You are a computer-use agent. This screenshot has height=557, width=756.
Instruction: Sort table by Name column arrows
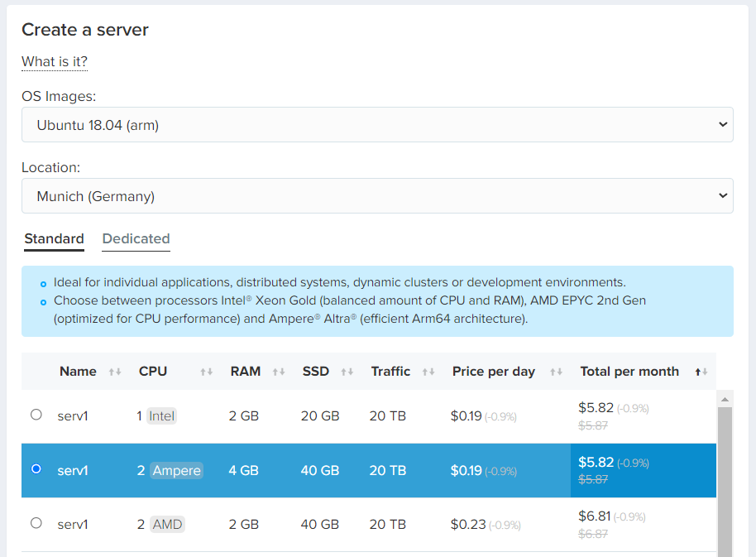pyautogui.click(x=115, y=372)
